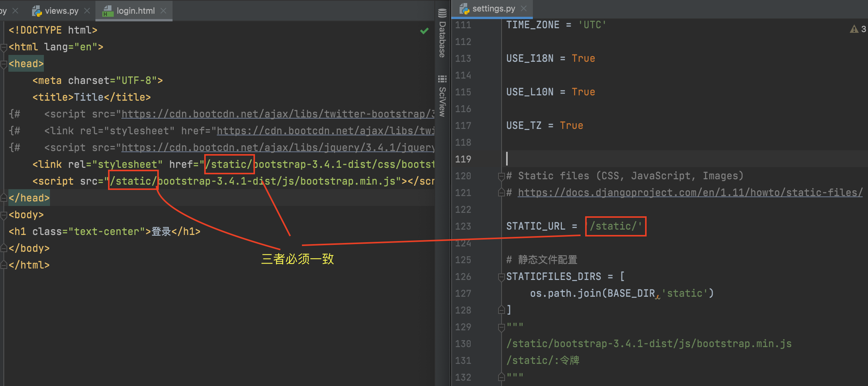Open the Django static-files docs link
This screenshot has width=868, height=386.
click(690, 193)
